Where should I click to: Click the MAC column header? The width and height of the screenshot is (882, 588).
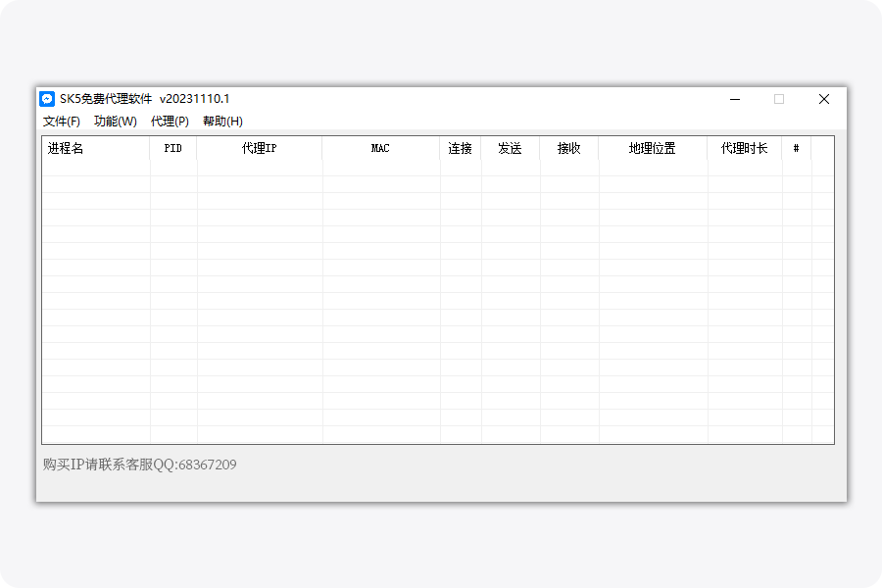[380, 149]
